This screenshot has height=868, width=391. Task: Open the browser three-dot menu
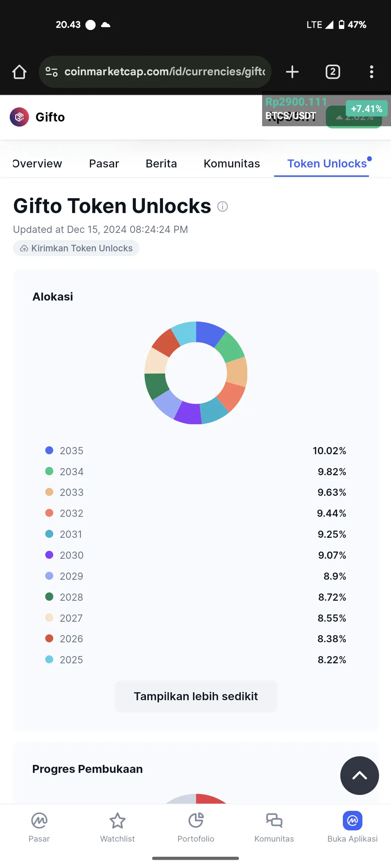371,72
